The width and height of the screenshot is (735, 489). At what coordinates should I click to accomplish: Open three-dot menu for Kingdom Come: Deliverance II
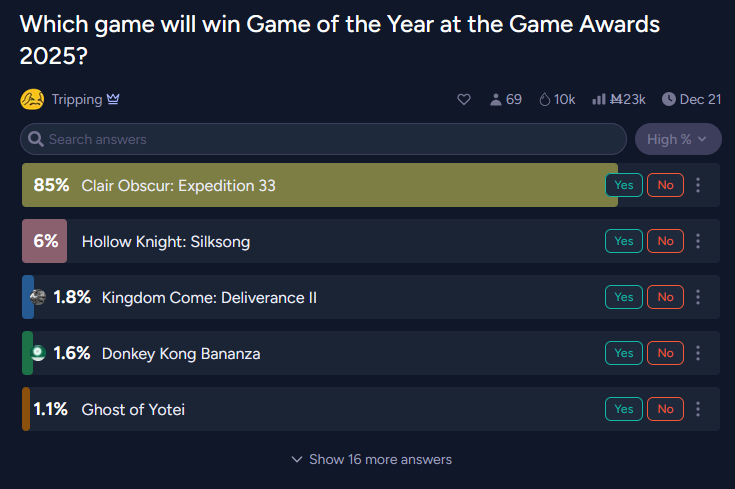point(698,297)
